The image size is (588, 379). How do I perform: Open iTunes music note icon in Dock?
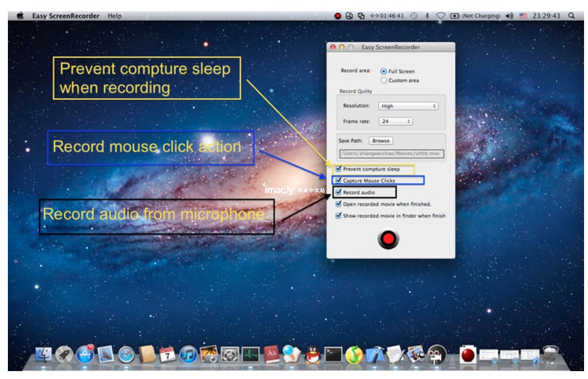(188, 355)
